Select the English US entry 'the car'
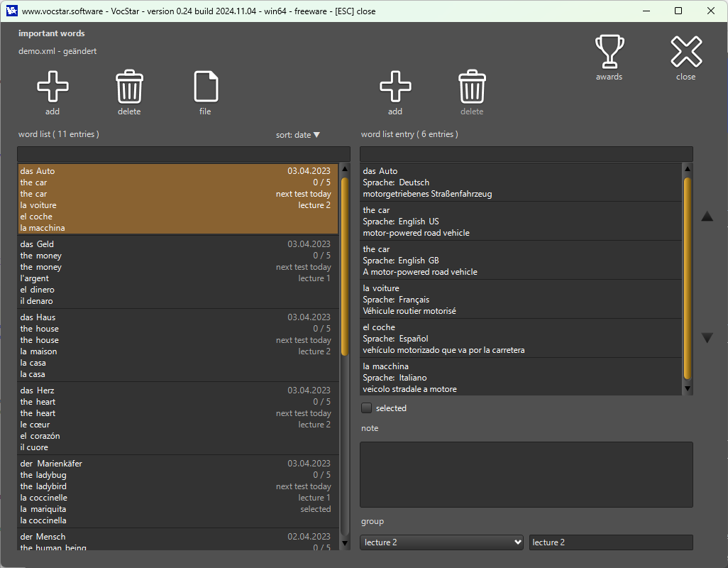This screenshot has width=728, height=568. coord(521,221)
